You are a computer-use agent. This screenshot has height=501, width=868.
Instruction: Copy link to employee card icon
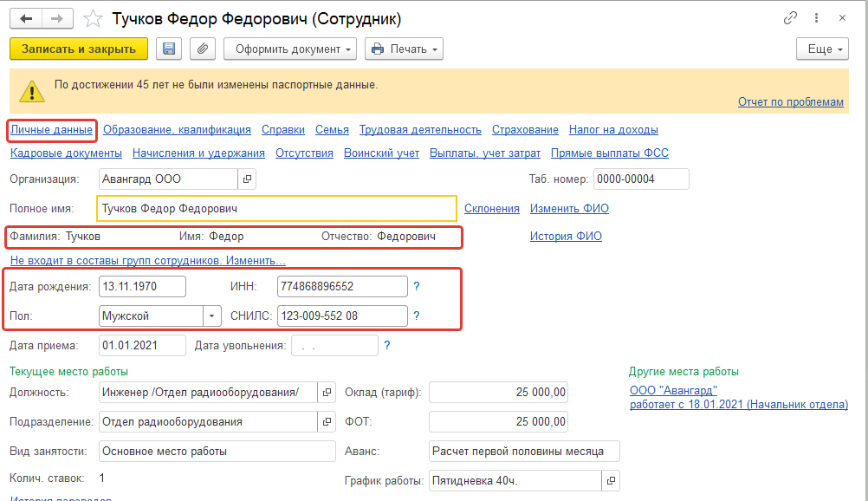point(789,18)
